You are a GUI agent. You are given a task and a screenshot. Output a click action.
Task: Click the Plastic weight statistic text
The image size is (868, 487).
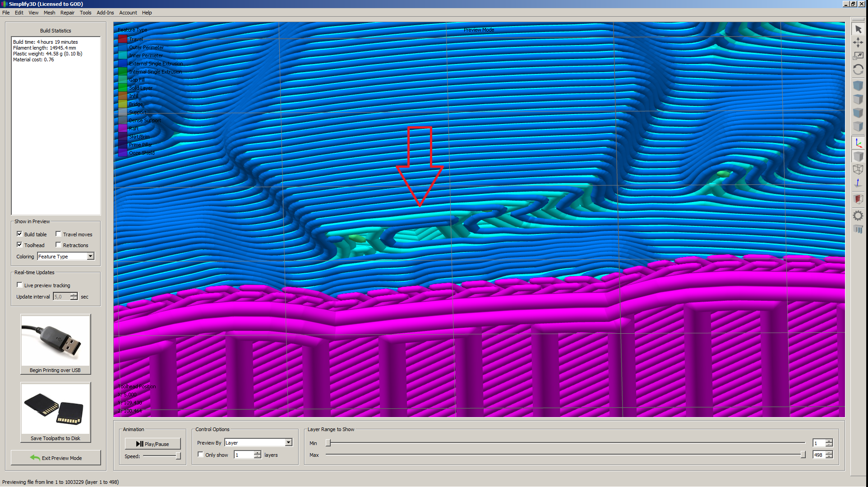click(x=47, y=54)
